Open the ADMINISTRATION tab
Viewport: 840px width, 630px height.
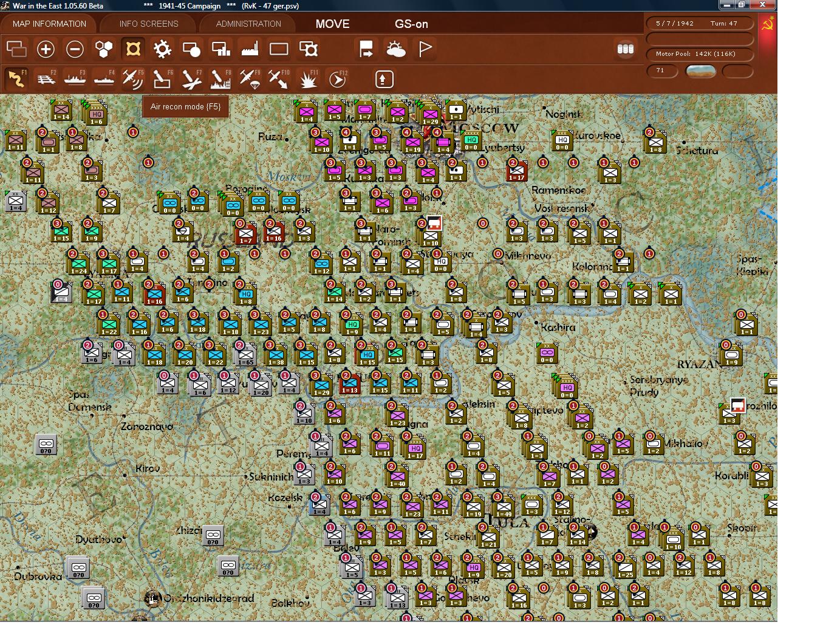(x=248, y=24)
